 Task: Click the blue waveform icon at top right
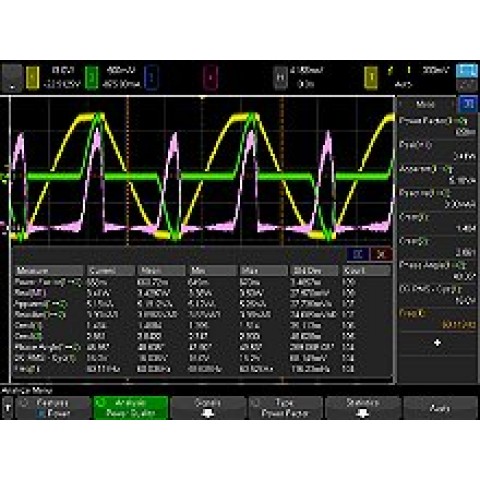coord(467,71)
